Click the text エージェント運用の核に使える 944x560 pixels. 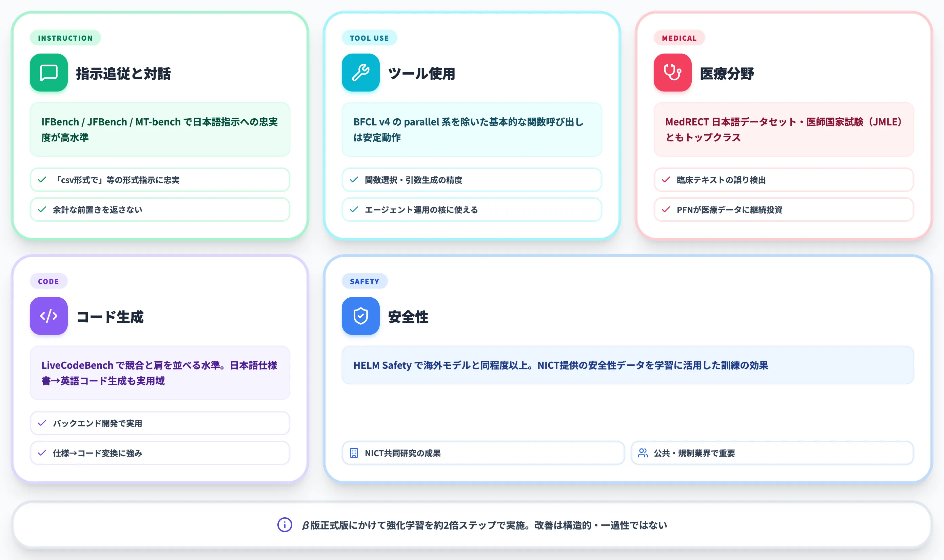(x=421, y=210)
